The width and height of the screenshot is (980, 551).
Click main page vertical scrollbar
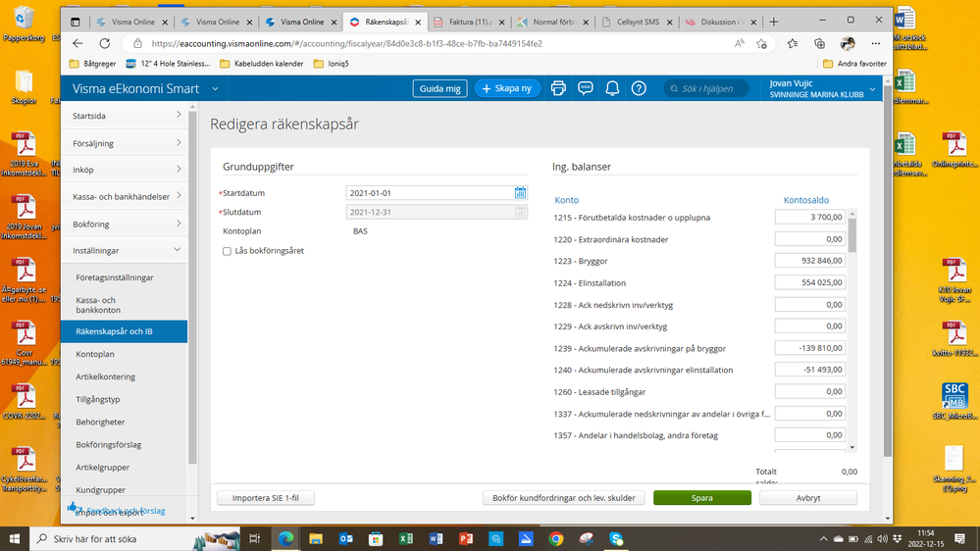[x=888, y=272]
